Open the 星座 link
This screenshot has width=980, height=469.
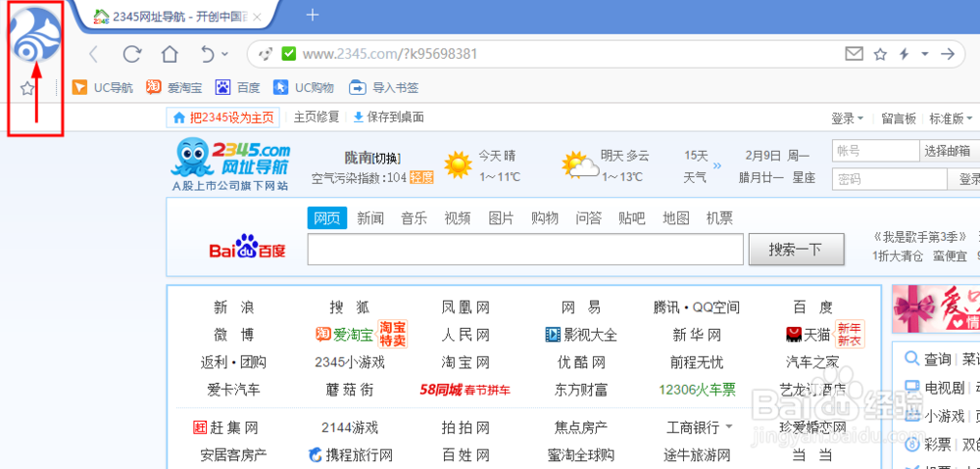[804, 178]
